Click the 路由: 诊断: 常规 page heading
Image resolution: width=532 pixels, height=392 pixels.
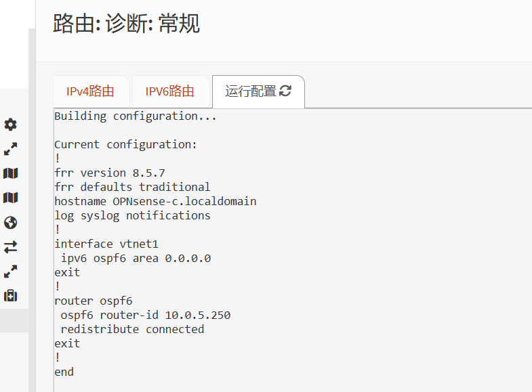click(x=126, y=24)
